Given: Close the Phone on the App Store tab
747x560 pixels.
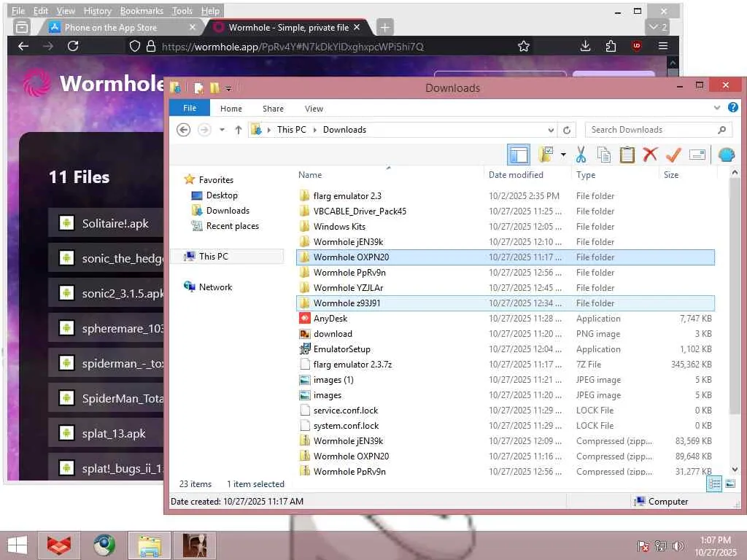Looking at the screenshot, I should coord(193,27).
